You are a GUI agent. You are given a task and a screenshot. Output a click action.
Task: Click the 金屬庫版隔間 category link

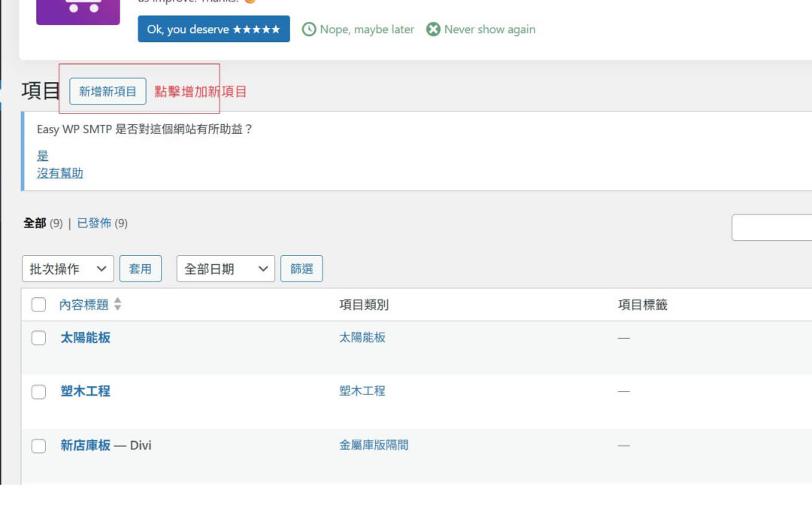pos(374,446)
